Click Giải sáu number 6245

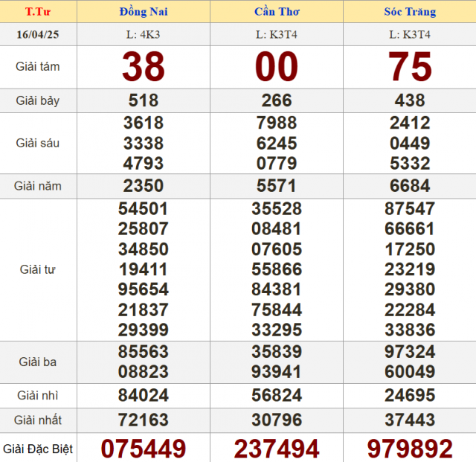[x=277, y=143]
